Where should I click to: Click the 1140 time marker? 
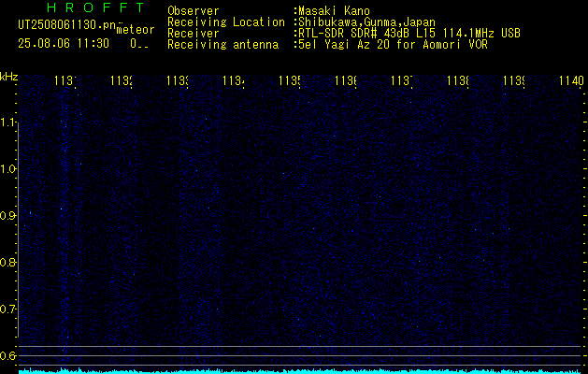pos(571,80)
